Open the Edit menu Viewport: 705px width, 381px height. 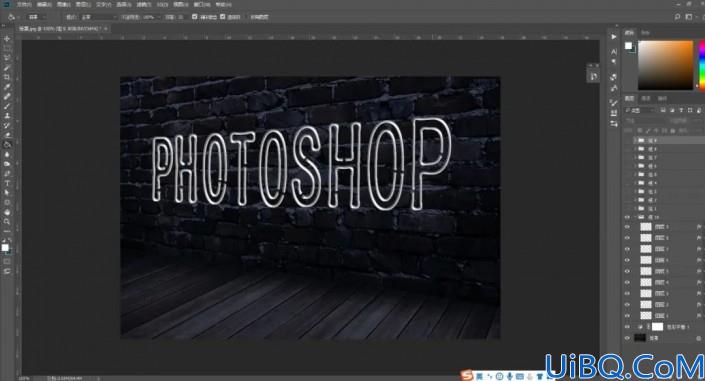[44, 4]
